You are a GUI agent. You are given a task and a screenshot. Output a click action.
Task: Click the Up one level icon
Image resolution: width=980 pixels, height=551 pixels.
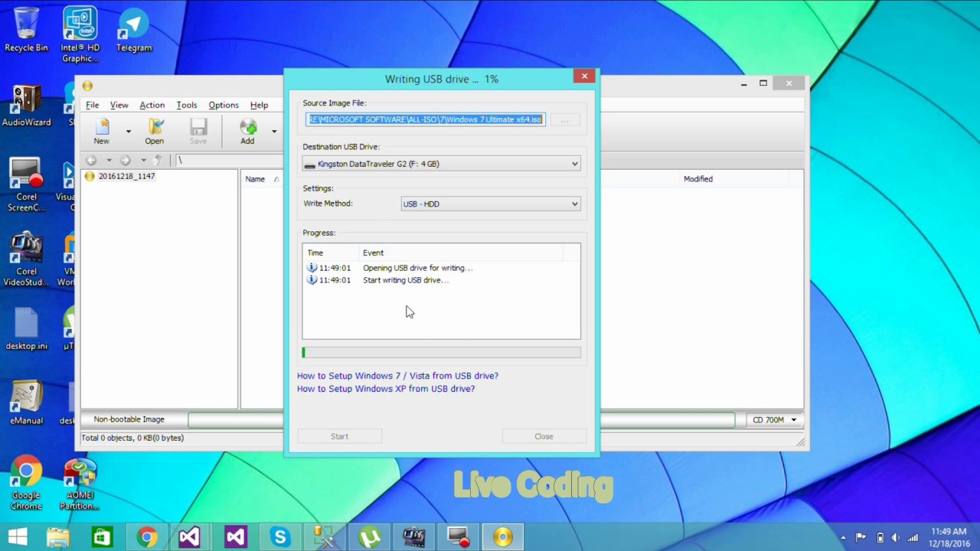tap(158, 160)
